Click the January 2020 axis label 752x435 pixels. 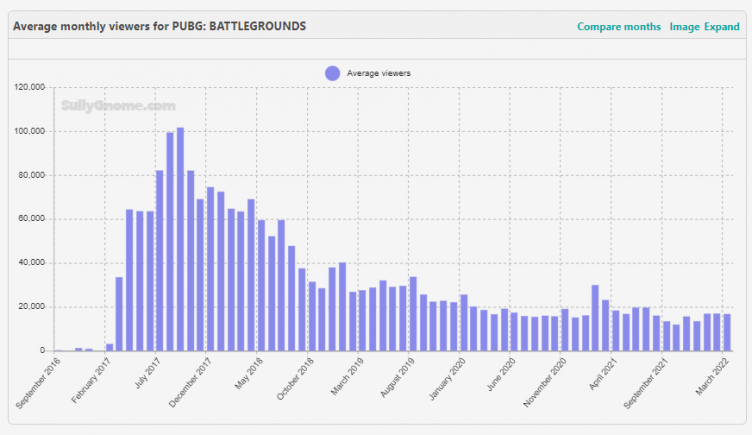click(447, 379)
